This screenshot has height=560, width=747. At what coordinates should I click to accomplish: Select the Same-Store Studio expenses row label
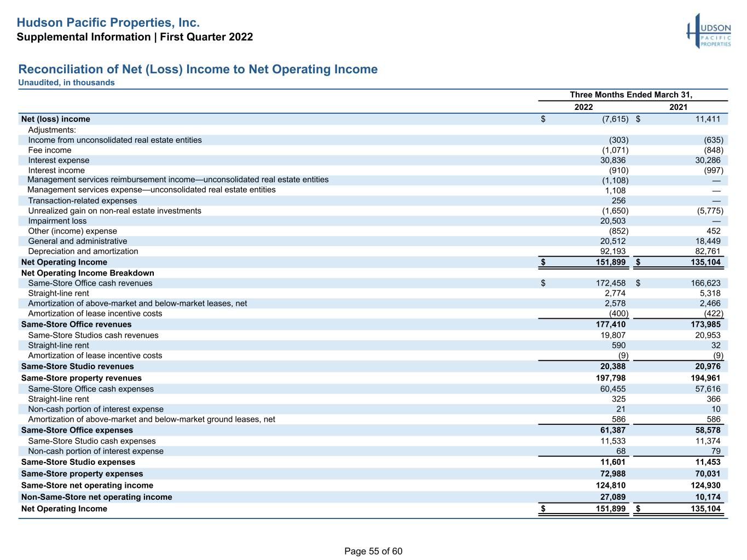click(78, 462)
